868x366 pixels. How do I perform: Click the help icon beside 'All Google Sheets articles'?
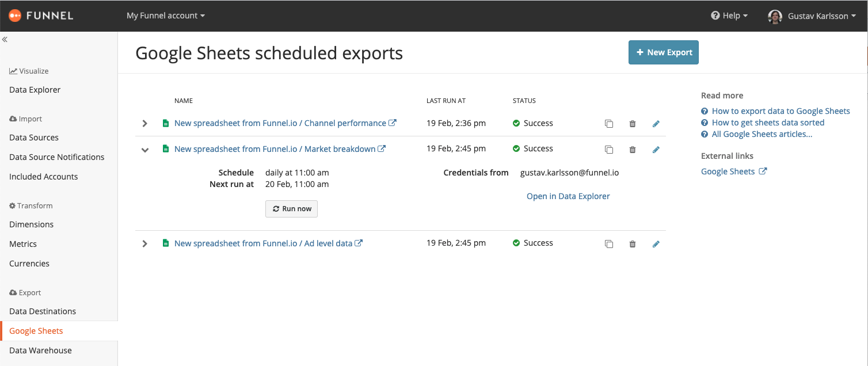705,134
